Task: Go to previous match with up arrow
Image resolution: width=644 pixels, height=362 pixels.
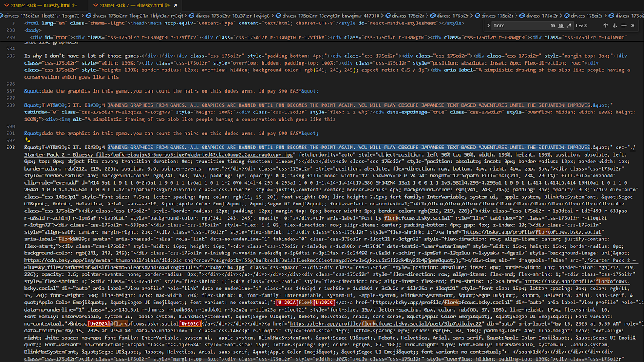Action: point(605,25)
